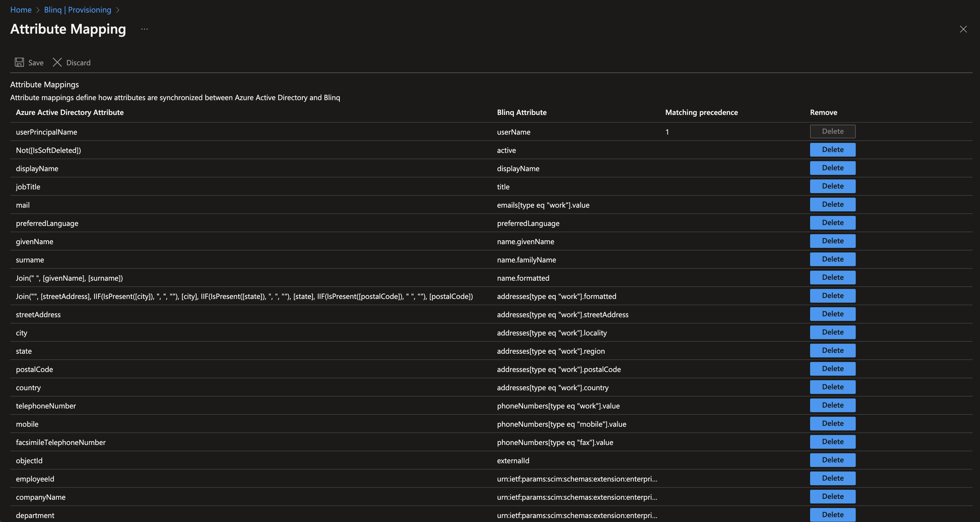The width and height of the screenshot is (980, 522).
Task: Open the Join givenName surname expression
Action: (x=69, y=278)
